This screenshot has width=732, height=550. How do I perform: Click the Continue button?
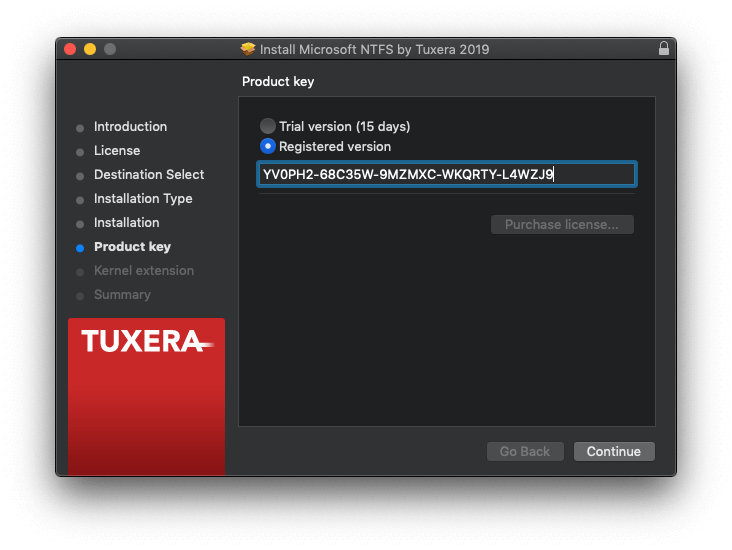[614, 451]
